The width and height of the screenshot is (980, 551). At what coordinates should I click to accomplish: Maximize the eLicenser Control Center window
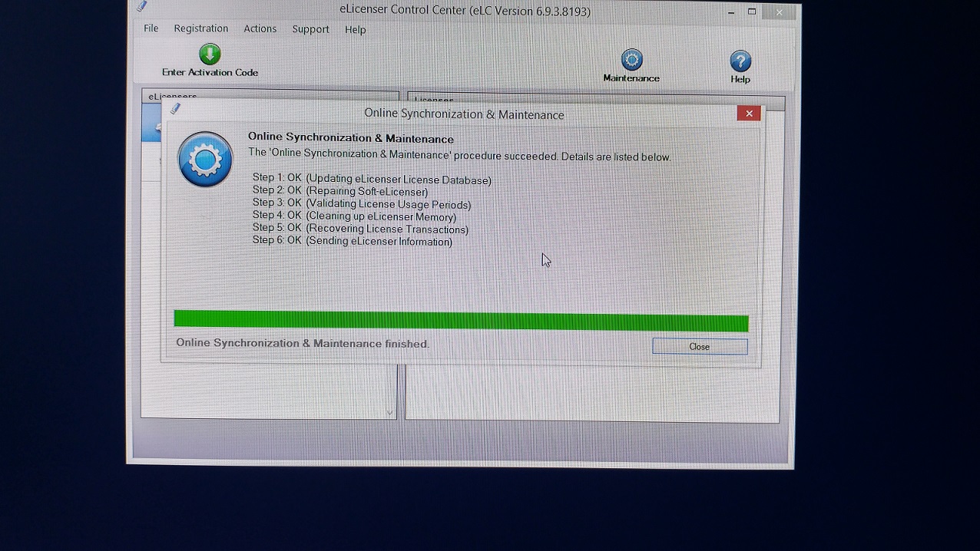point(752,12)
